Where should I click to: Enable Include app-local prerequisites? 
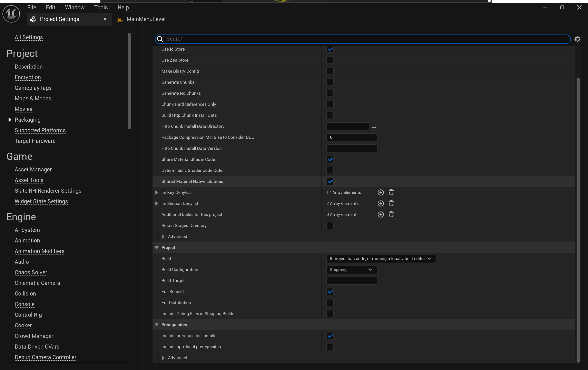330,347
